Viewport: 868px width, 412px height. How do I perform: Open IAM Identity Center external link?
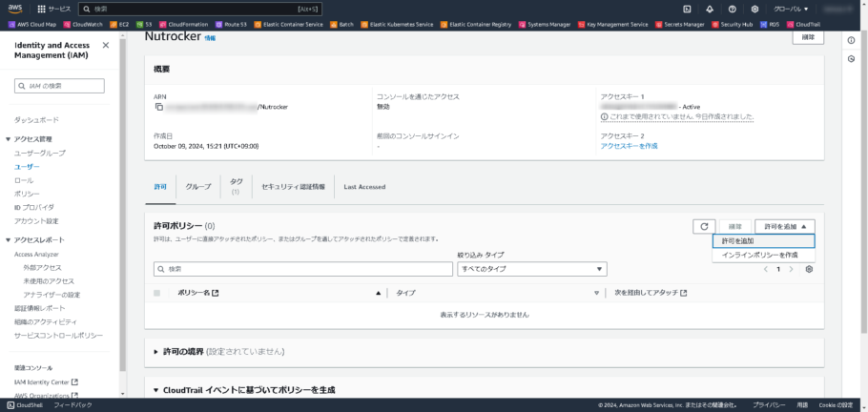(46, 382)
